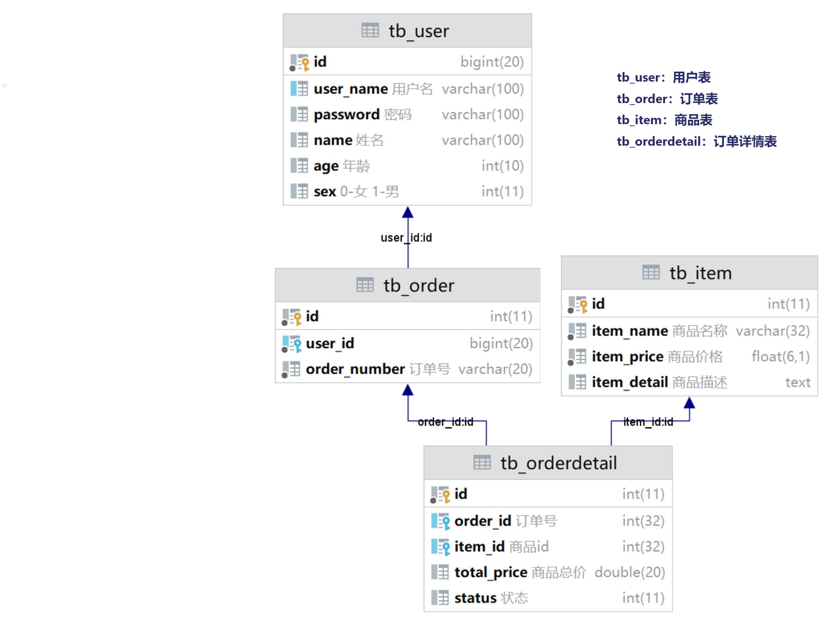Click the user_id:id relationship label
The height and width of the screenshot is (627, 840).
[406, 238]
